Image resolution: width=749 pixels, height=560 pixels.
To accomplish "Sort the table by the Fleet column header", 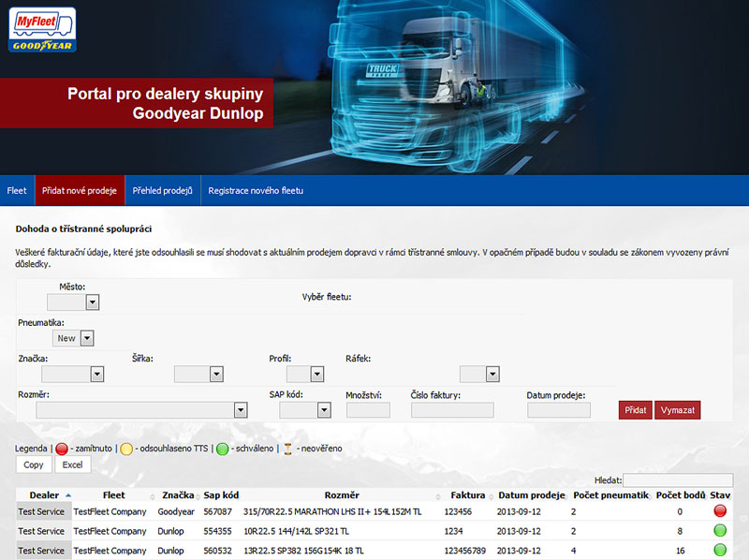I will point(113,495).
